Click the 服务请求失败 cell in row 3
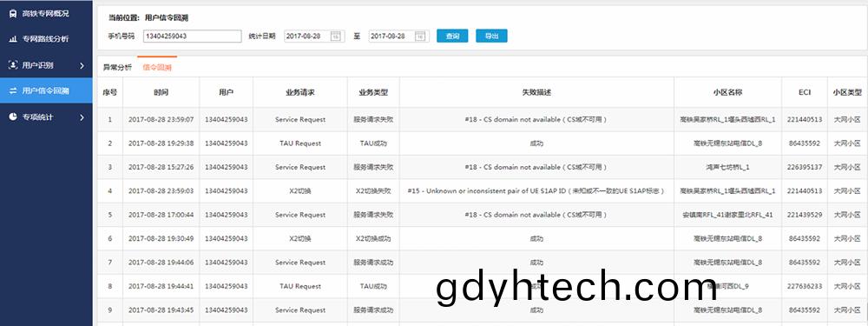The height and width of the screenshot is (326, 868). 373,168
